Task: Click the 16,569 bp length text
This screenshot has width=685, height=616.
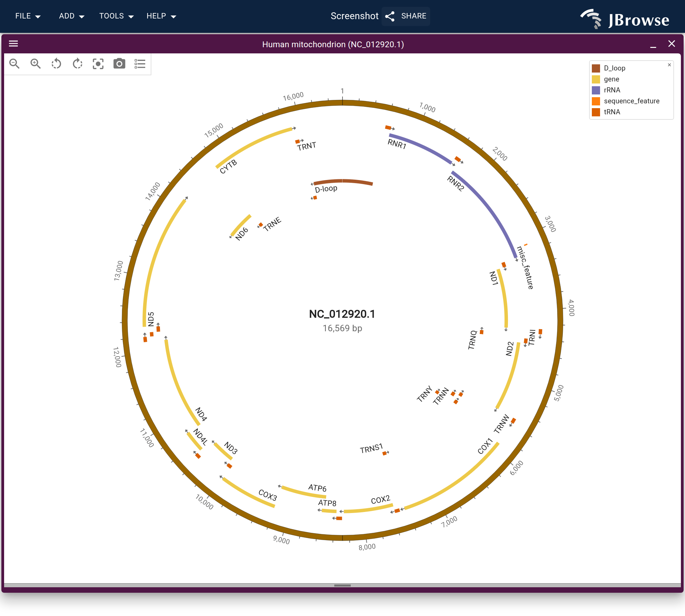Action: tap(342, 328)
